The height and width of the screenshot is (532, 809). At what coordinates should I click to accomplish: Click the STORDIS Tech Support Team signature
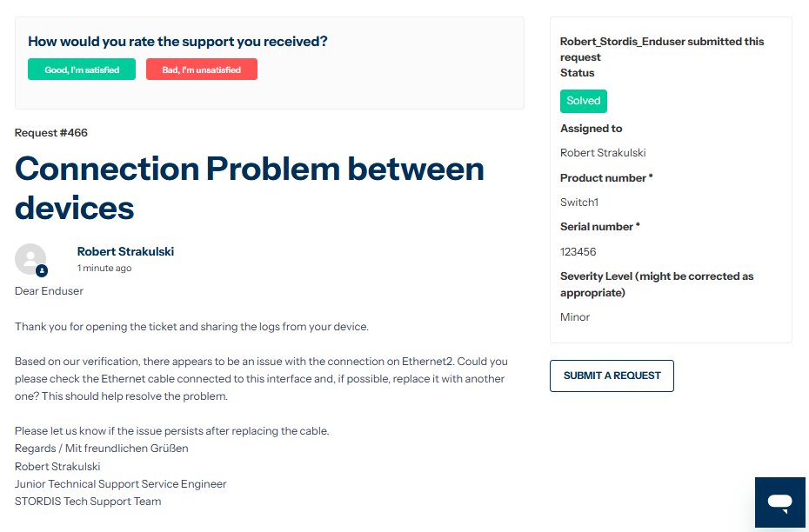(88, 502)
